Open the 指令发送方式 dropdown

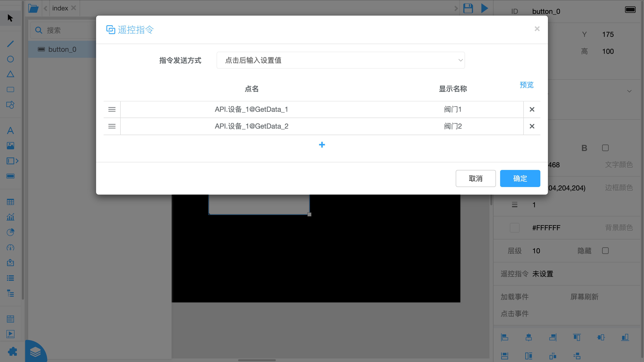(x=340, y=60)
